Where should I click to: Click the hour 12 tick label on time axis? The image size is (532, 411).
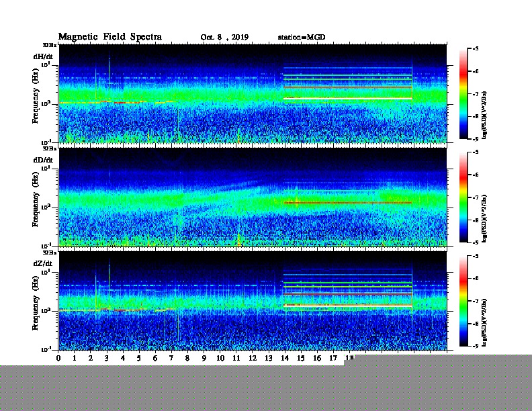click(253, 358)
